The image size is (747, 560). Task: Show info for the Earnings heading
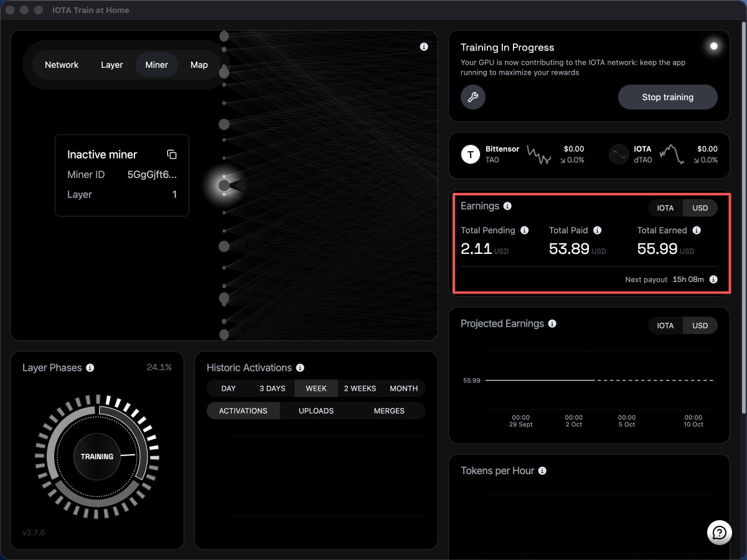click(x=507, y=206)
